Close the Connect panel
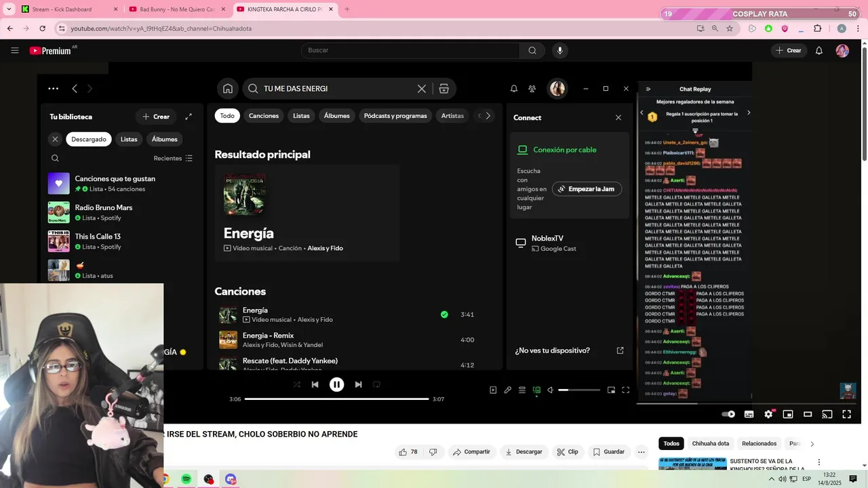 (x=618, y=117)
